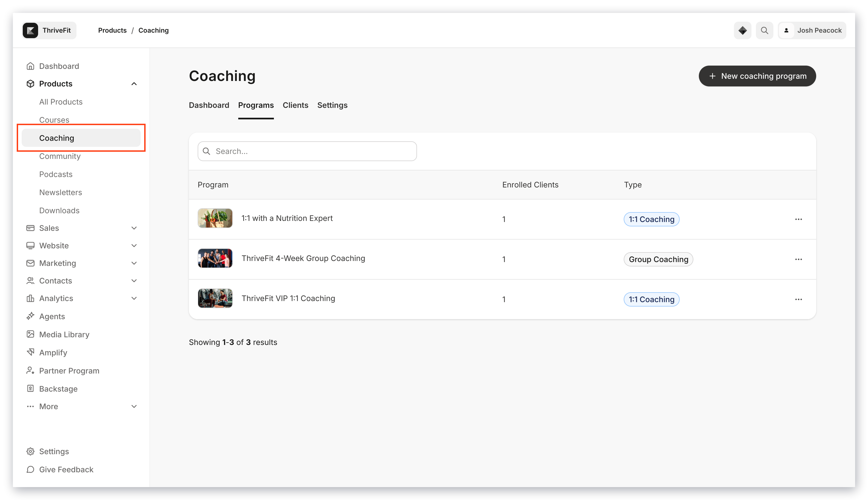The image size is (868, 500).
Task: Open Josh Peacock account menu
Action: (x=812, y=30)
